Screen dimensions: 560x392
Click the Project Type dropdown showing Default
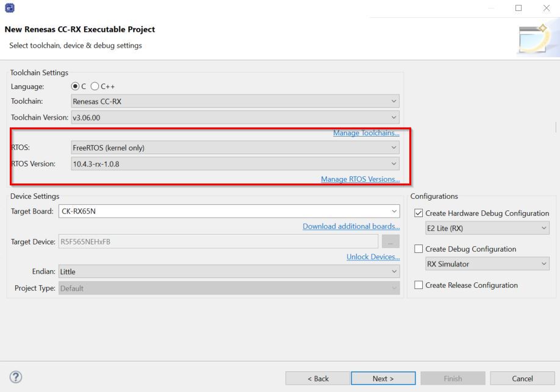(x=229, y=288)
